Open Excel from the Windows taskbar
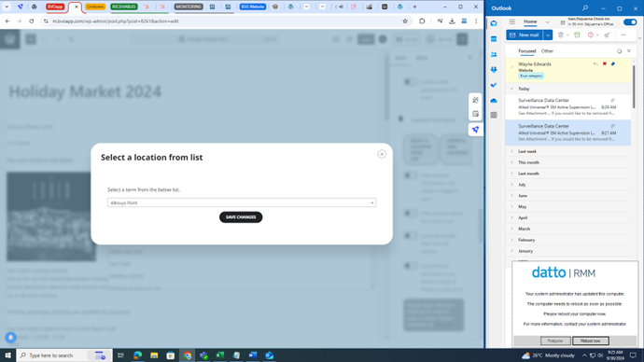 point(220,355)
